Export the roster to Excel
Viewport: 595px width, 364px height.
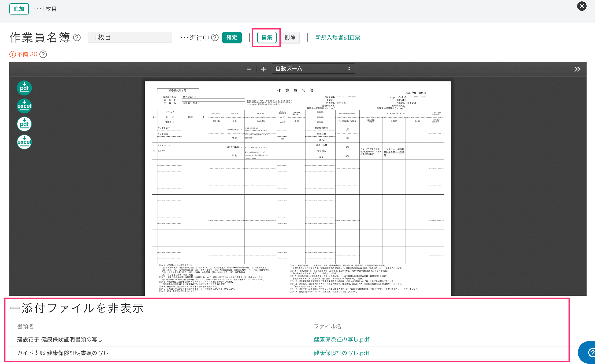coord(24,106)
